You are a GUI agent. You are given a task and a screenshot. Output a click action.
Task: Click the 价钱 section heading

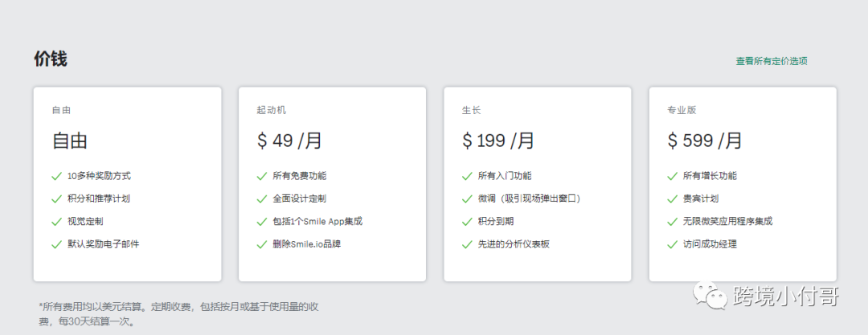pyautogui.click(x=51, y=59)
